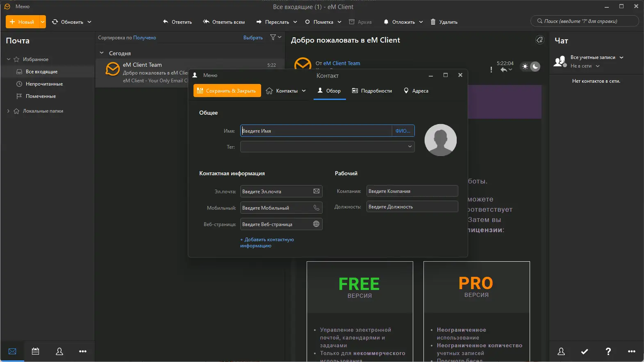
Task: Switch to the Адреса tab
Action: 416,91
